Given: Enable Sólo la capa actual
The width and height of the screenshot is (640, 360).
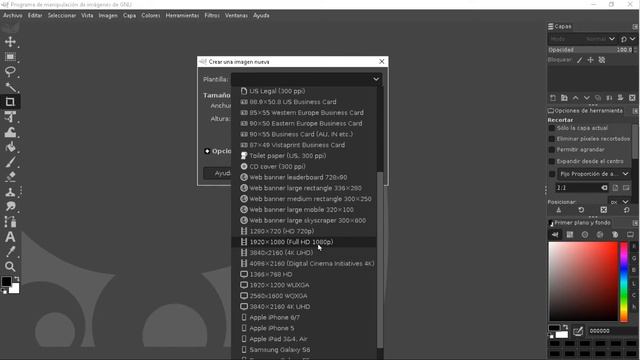Looking at the screenshot, I should tap(552, 128).
